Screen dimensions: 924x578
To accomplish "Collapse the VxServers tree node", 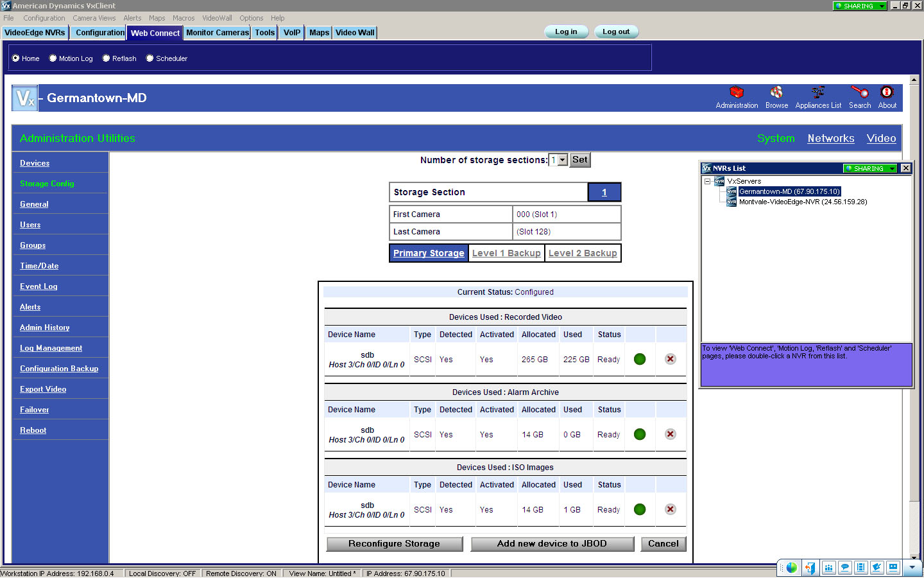I will (x=708, y=181).
